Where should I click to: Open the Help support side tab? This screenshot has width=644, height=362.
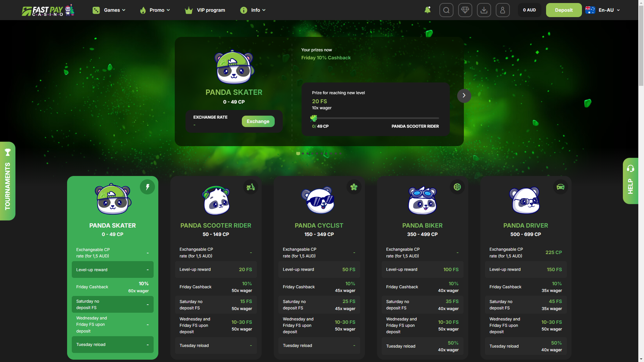(x=631, y=181)
